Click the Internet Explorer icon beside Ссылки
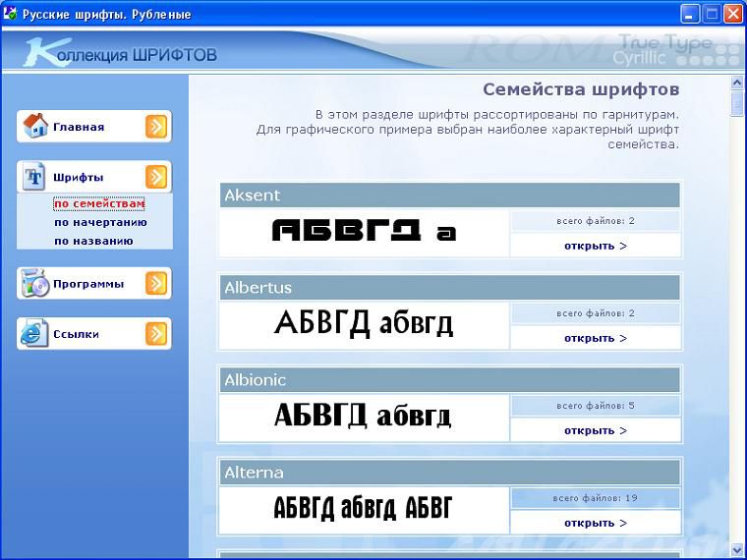Screen dimensions: 747x560 pos(35,334)
